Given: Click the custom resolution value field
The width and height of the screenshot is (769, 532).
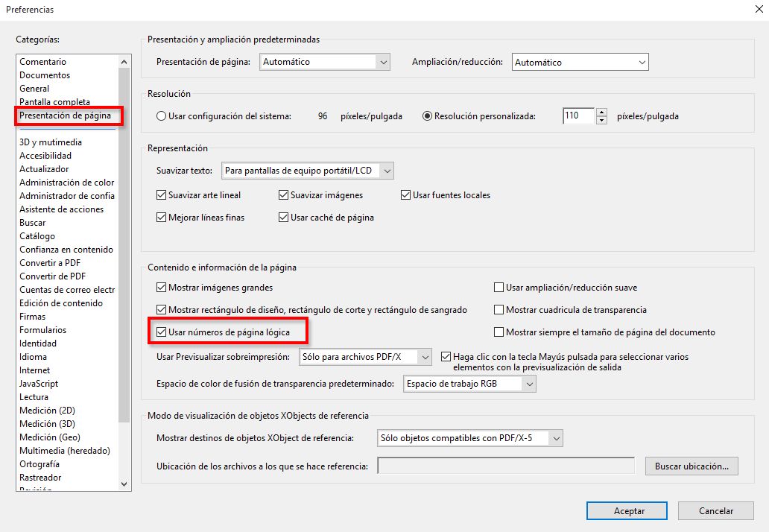Looking at the screenshot, I should [578, 115].
